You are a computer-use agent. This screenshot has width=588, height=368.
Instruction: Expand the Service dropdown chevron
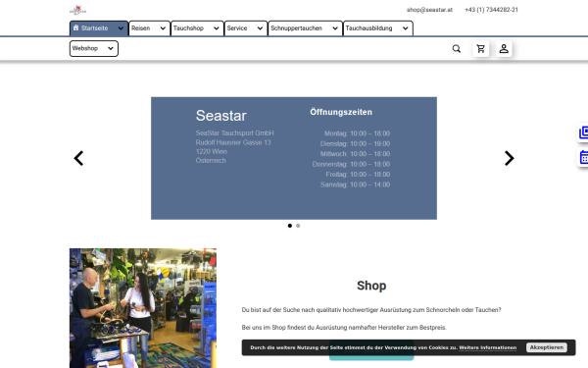(x=260, y=28)
